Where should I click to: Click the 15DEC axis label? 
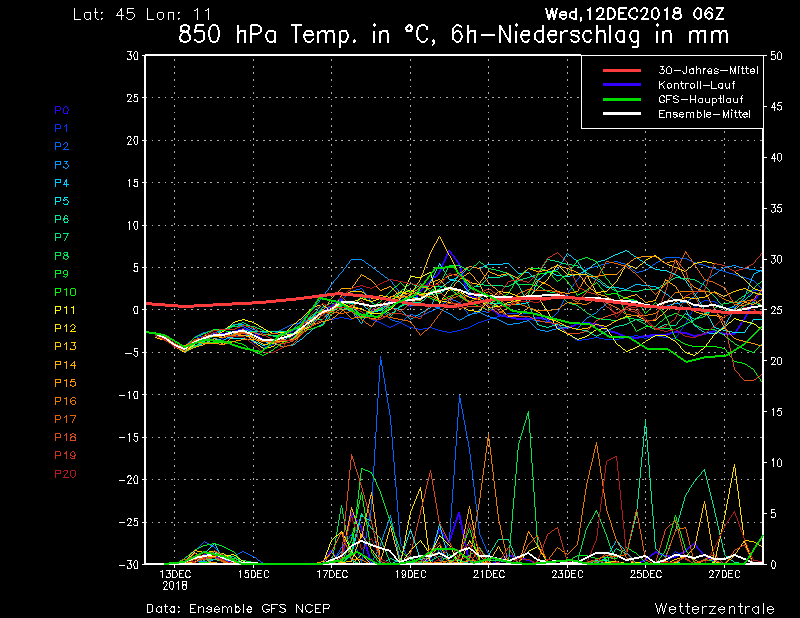point(254,574)
